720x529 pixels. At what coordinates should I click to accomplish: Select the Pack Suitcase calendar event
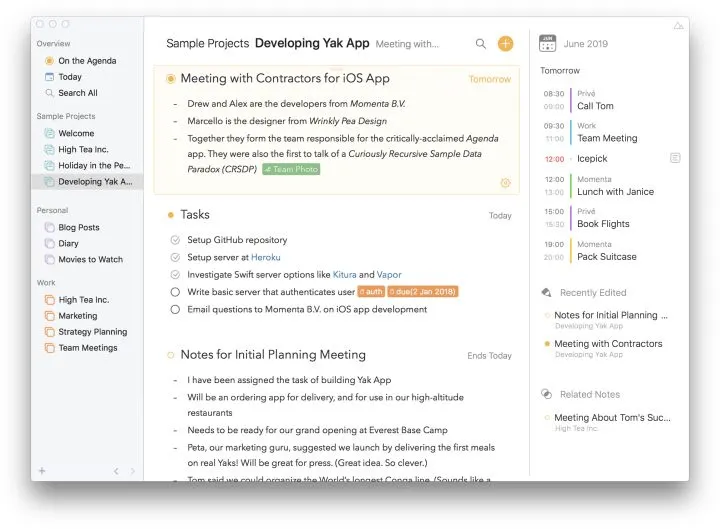coord(607,257)
